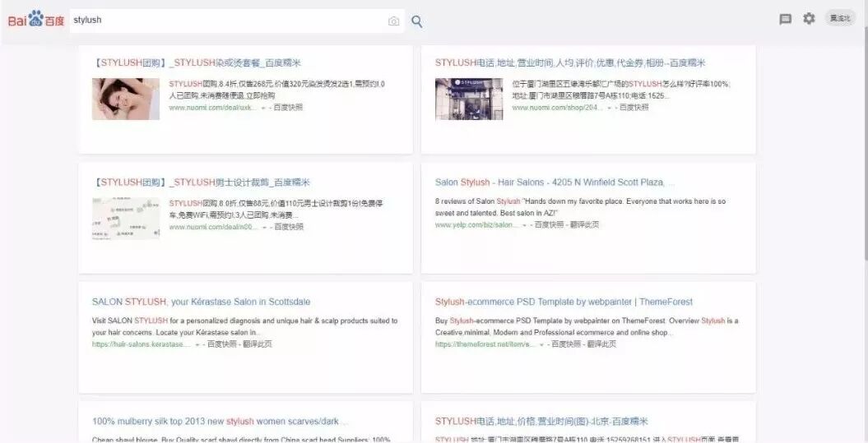Open 百度快照 for the Yelp result
This screenshot has width=868, height=443.
coord(549,224)
